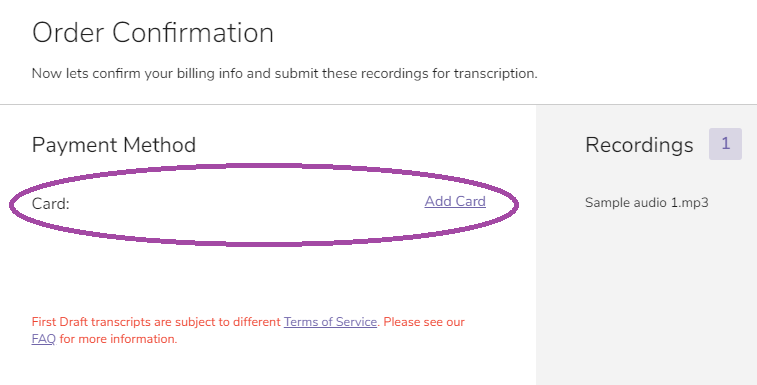This screenshot has width=757, height=385.
Task: Click the purple ellipse annotation outline
Action: pos(264,166)
